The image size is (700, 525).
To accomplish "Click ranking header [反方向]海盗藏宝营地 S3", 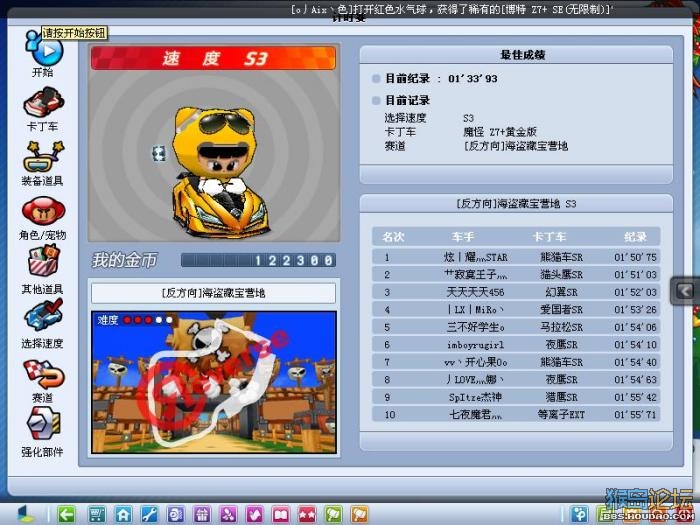I will (x=516, y=204).
